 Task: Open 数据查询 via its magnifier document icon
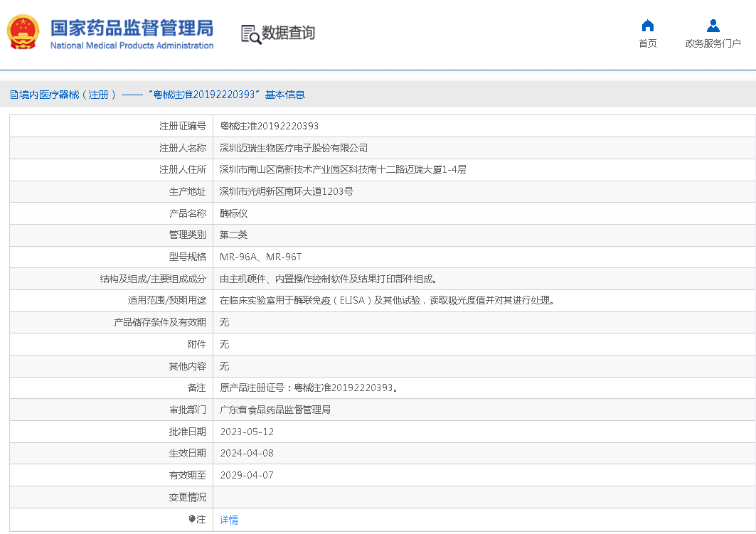(250, 33)
